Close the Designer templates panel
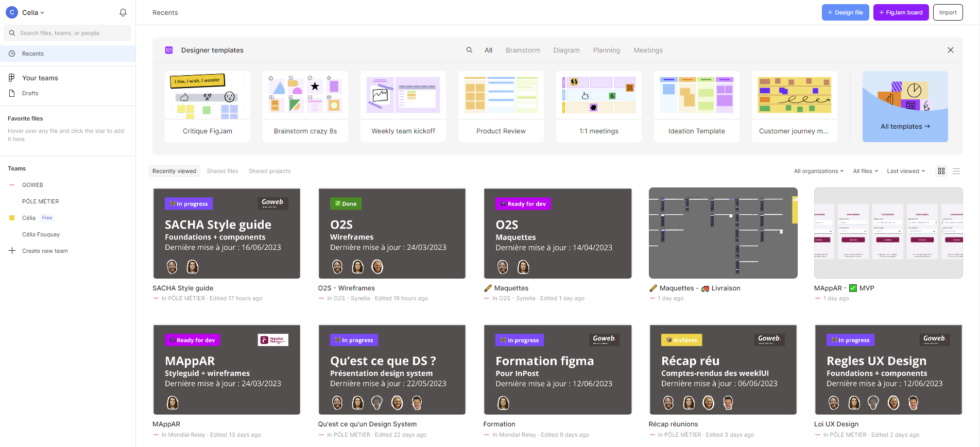The image size is (980, 447). pos(951,50)
